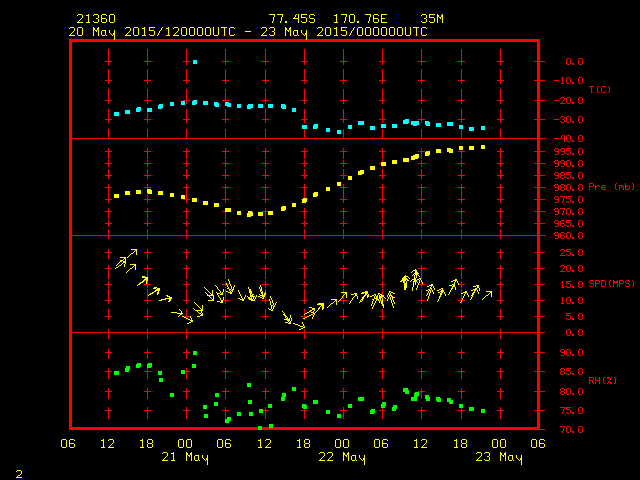The image size is (640, 480).
Task: Click the RH(%) axis label
Action: [602, 380]
